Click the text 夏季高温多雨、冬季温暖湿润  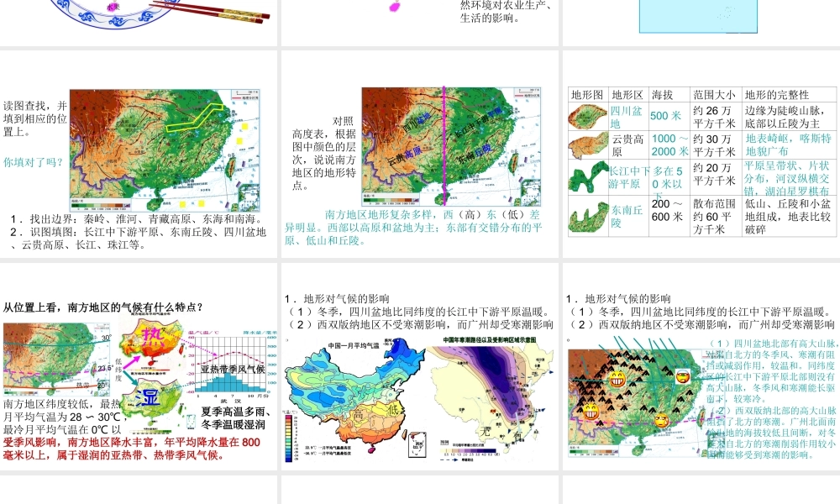[236, 417]
